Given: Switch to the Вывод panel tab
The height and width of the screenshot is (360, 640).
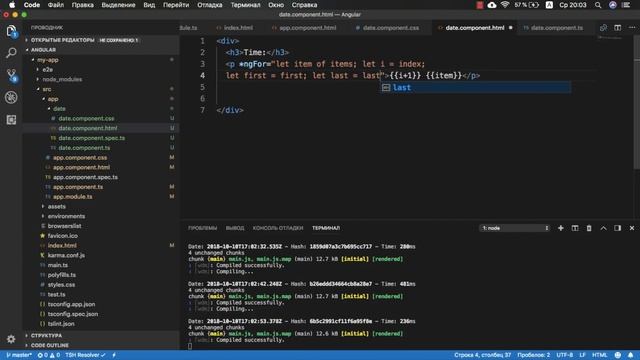Looking at the screenshot, I should click(x=235, y=228).
